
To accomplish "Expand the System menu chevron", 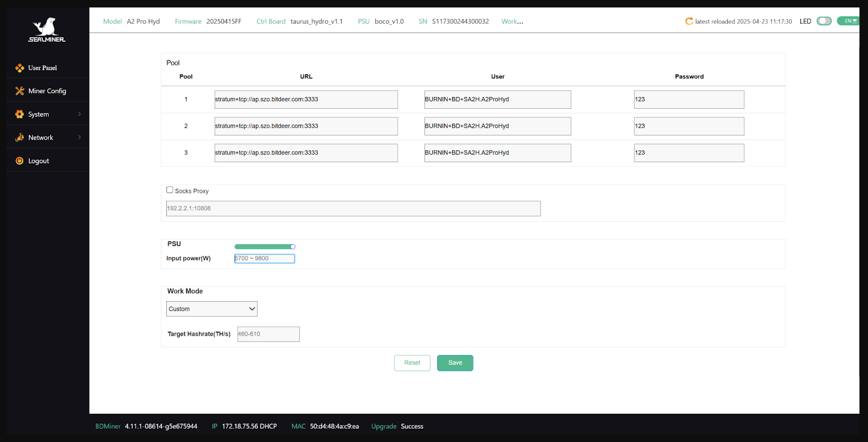I will click(x=79, y=114).
